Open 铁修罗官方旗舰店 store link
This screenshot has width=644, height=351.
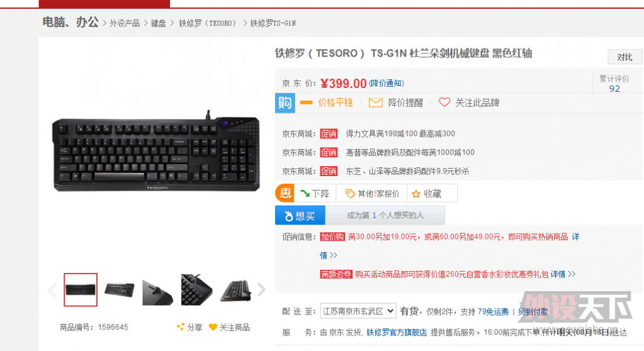point(397,332)
